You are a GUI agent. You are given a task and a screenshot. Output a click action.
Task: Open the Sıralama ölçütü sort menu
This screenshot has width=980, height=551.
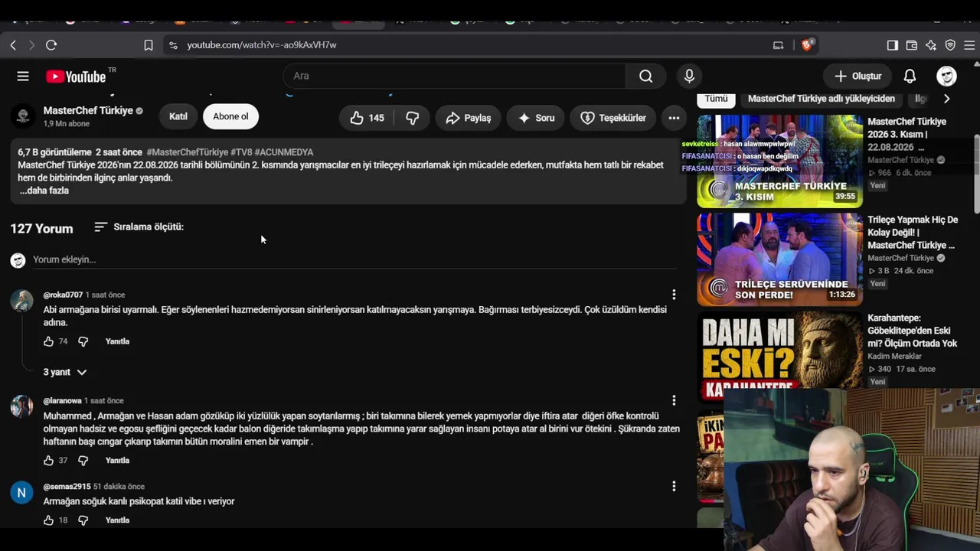point(139,227)
